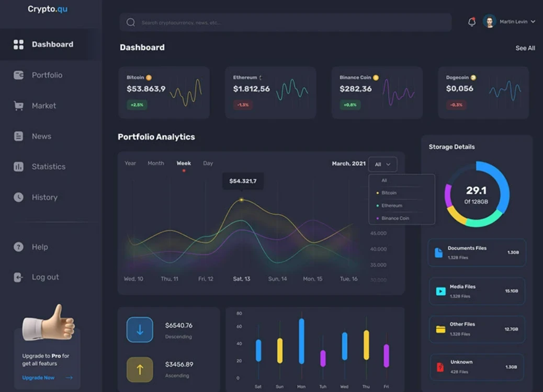This screenshot has height=392, width=543.
Task: Click the Documents Files storage card
Action: pyautogui.click(x=477, y=252)
